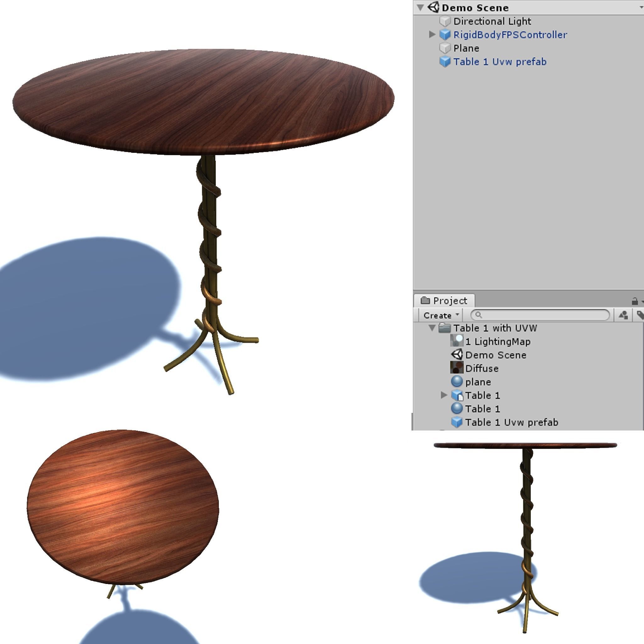Click Unity scene icon of Demo Scene asset

(x=457, y=354)
